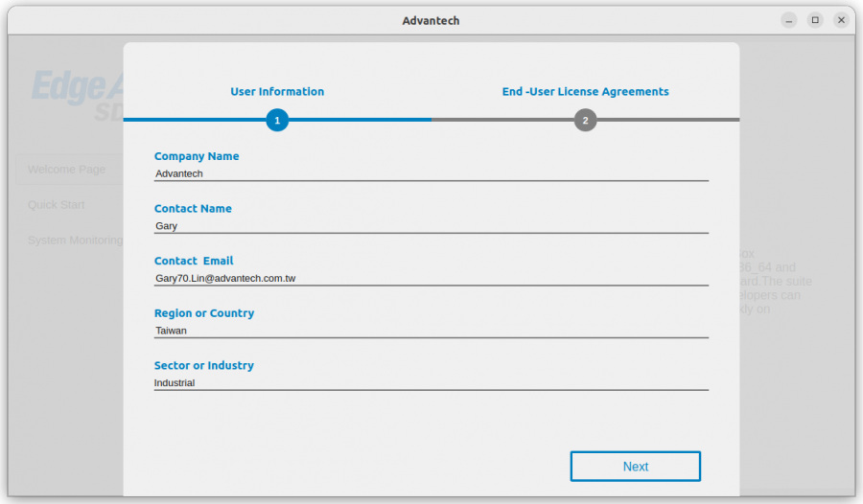Click the Next button

(635, 467)
